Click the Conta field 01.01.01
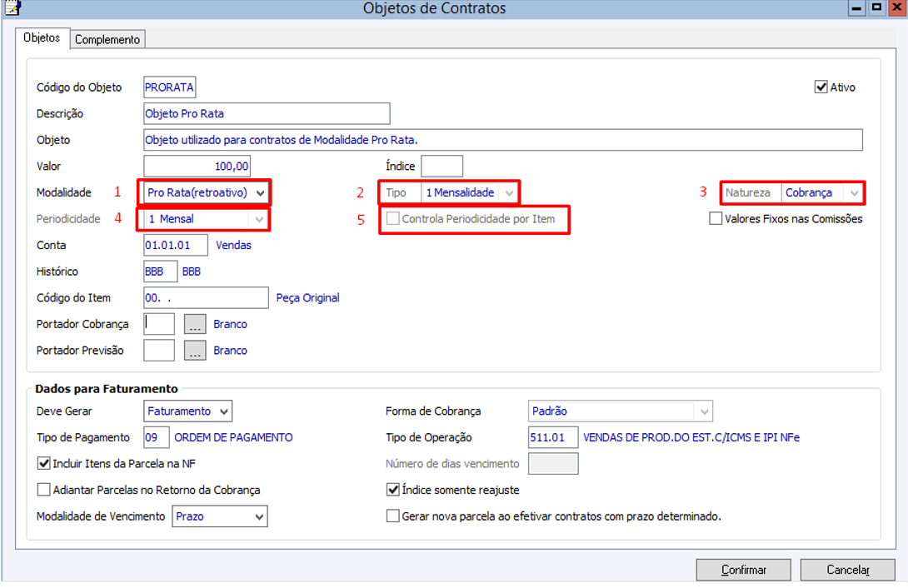The image size is (908, 588). 176,246
